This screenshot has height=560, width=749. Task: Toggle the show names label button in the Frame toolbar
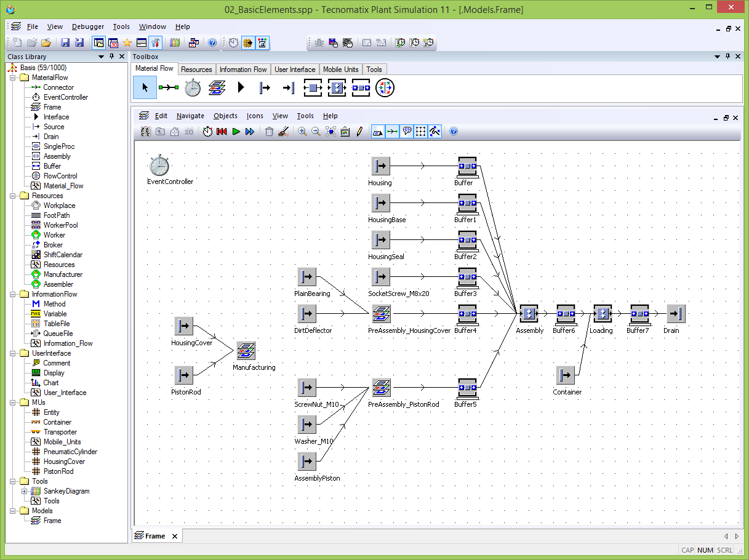click(x=378, y=132)
